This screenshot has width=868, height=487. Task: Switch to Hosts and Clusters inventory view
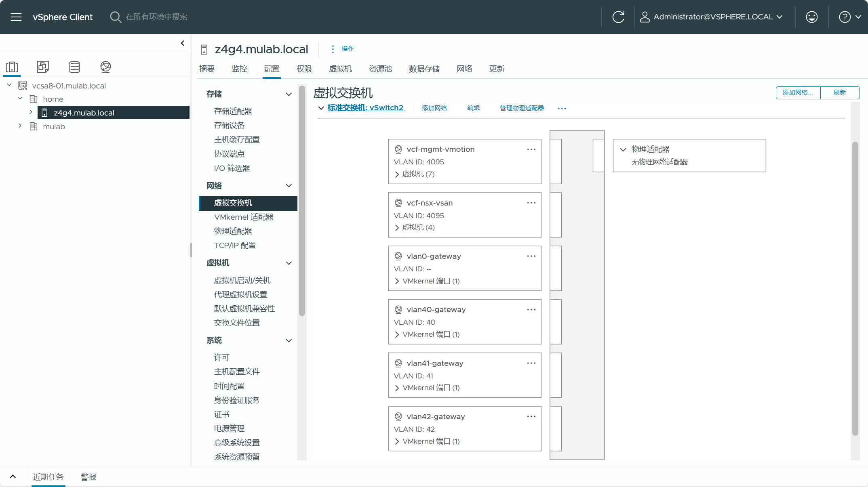12,67
